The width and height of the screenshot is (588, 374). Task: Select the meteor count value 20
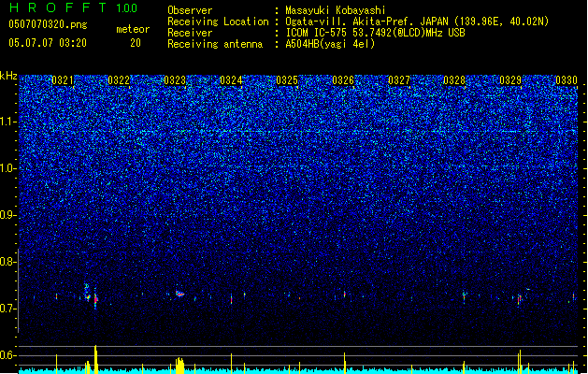(136, 43)
